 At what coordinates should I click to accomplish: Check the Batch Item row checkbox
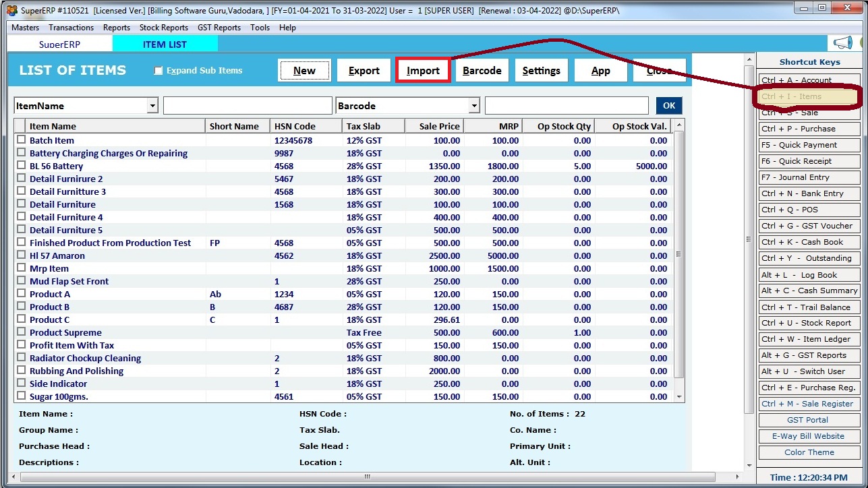[x=20, y=140]
